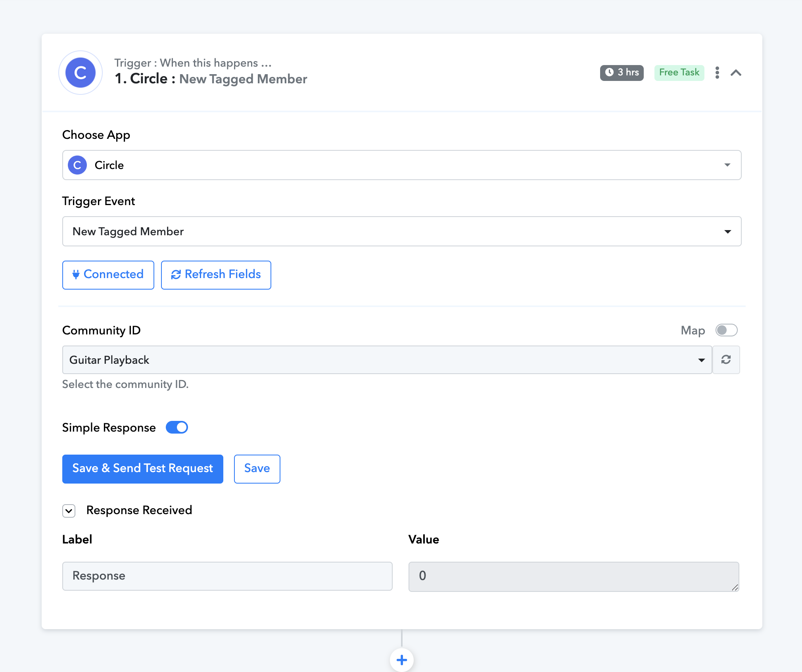
Task: Click the Refresh Fields button
Action: pyautogui.click(x=216, y=275)
